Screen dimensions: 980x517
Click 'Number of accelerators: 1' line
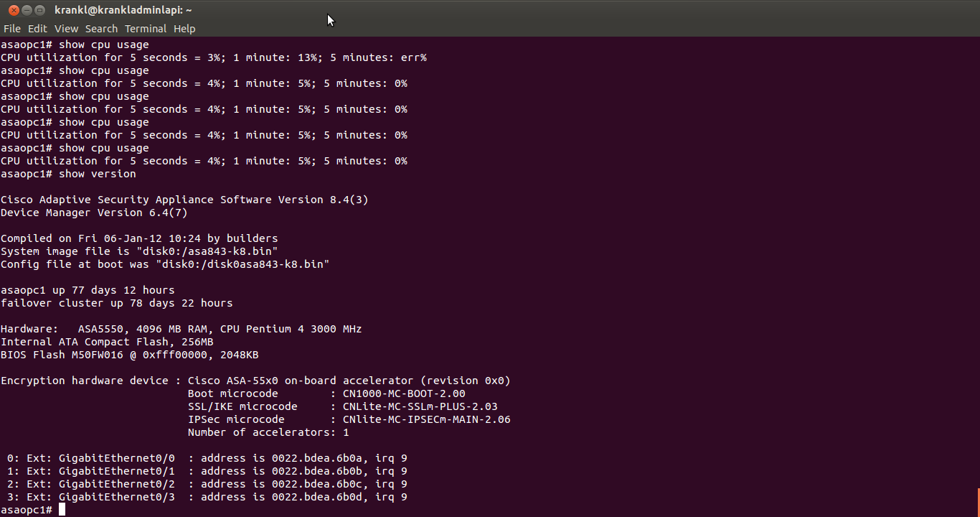point(268,432)
